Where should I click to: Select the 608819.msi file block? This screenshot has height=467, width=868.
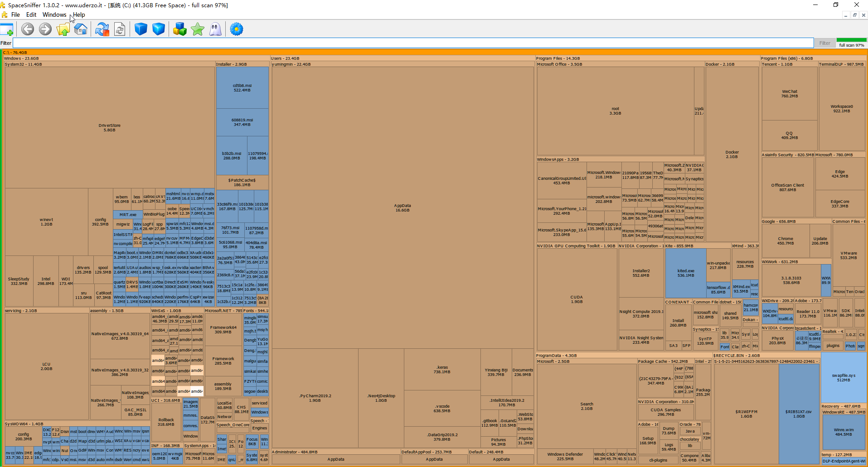[242, 122]
